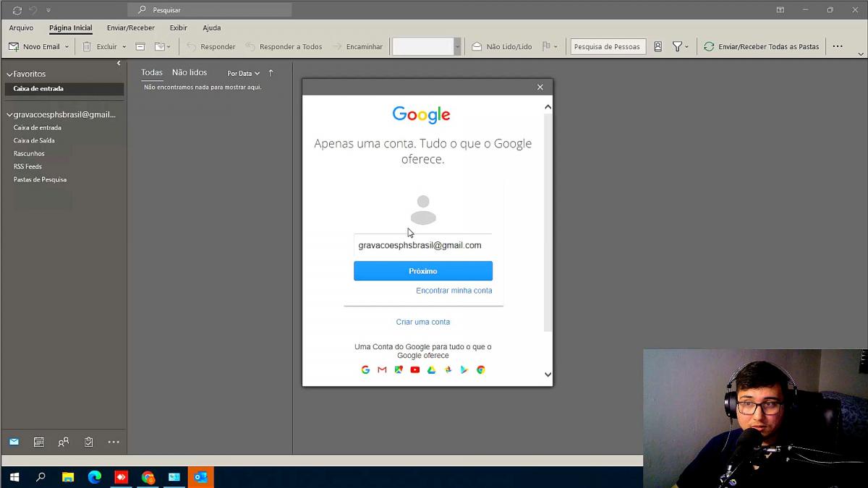The width and height of the screenshot is (868, 488).
Task: Expand the ribbon display options chevron
Action: (861, 53)
